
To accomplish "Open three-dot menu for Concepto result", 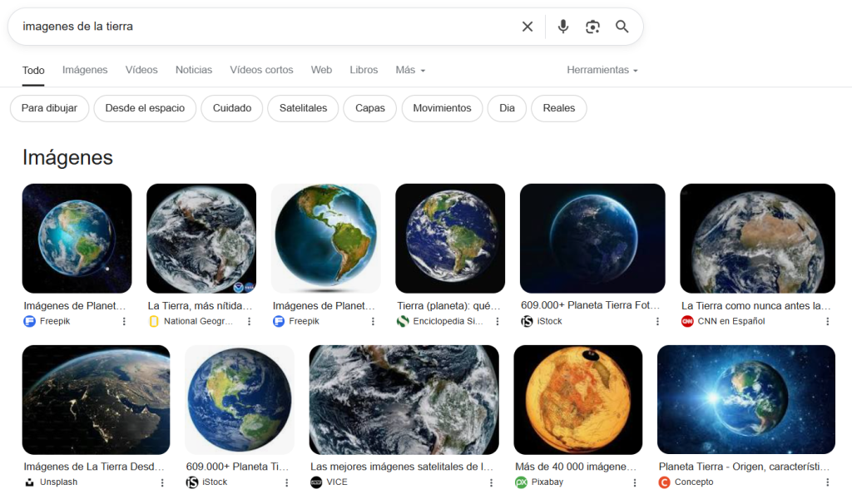I will (x=827, y=482).
